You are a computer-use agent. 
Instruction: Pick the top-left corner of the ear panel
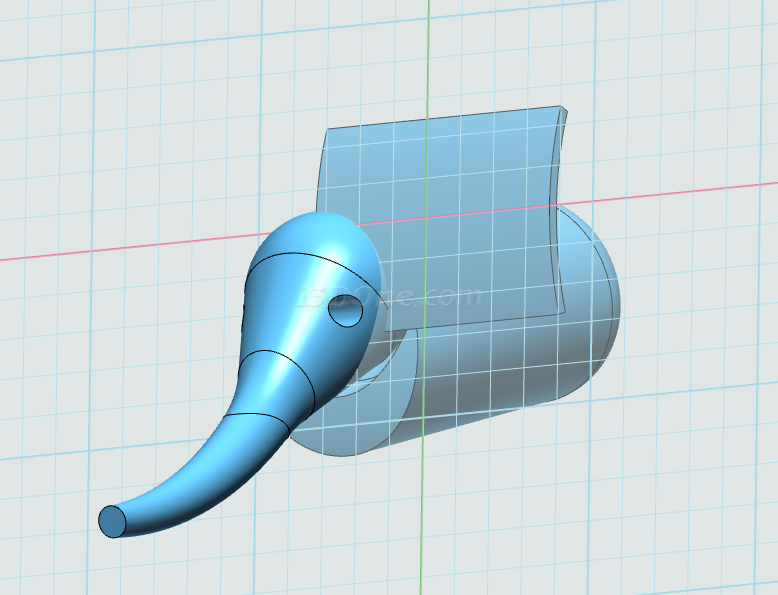326,132
